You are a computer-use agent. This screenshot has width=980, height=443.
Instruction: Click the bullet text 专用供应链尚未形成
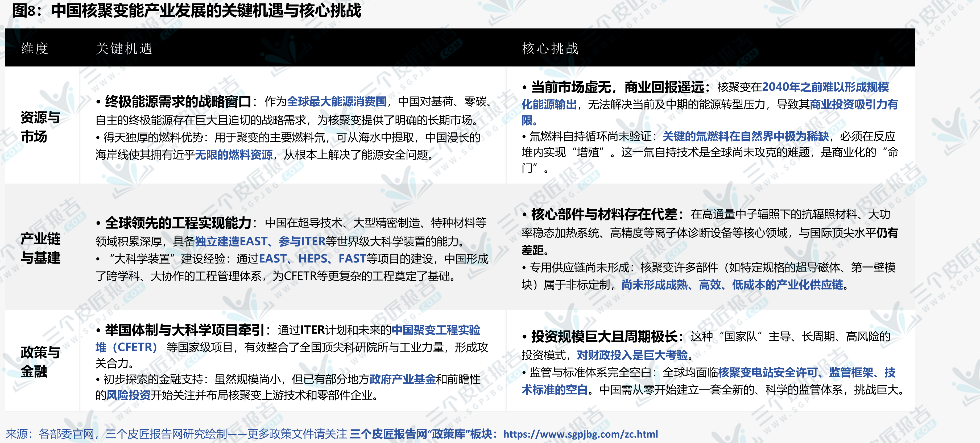click(579, 268)
